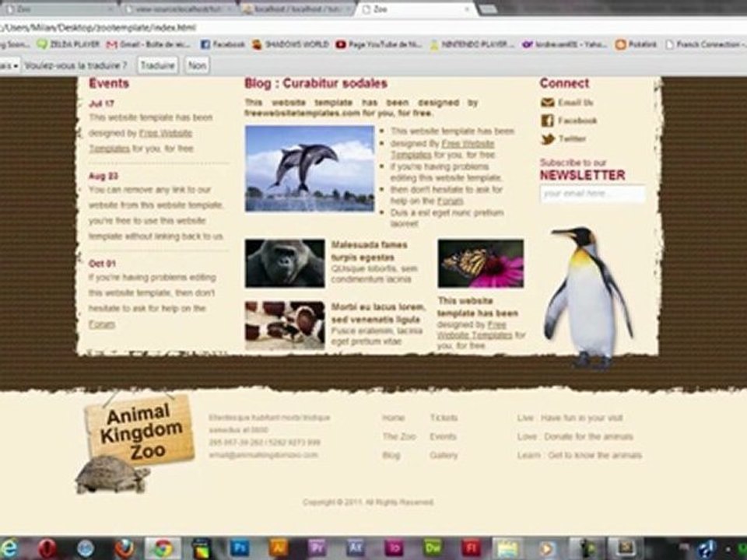The width and height of the screenshot is (747, 560).
Task: Click the 'Love : Donate for the animals' text
Action: coord(575,436)
